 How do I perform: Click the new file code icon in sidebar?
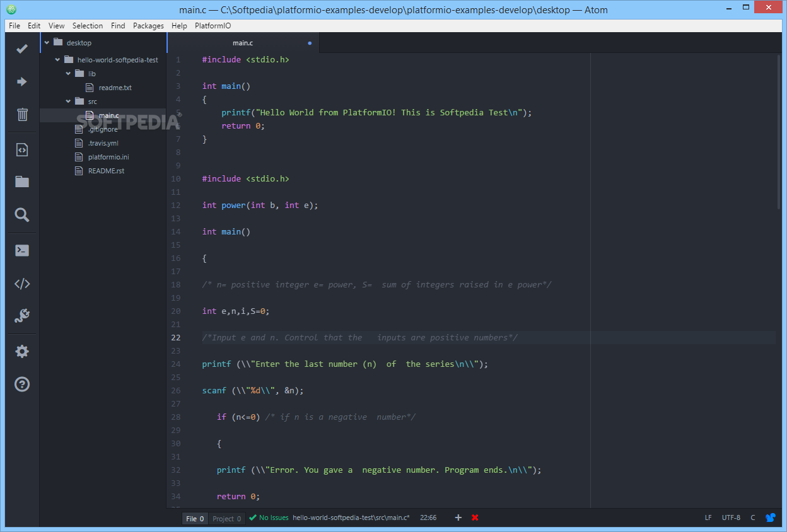[22, 149]
